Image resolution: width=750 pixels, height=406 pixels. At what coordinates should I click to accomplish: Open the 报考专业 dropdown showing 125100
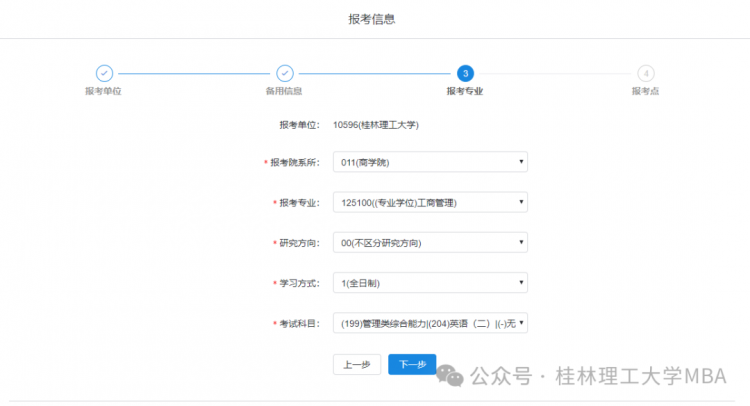pos(430,202)
